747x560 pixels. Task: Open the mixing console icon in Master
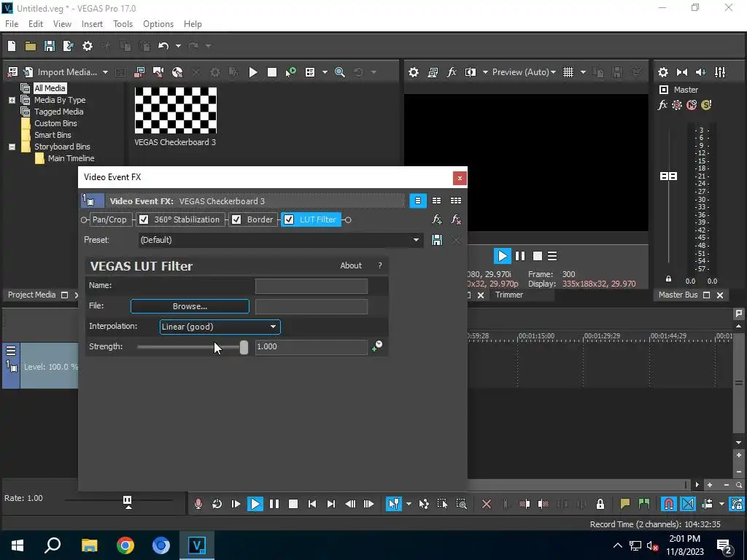720,72
